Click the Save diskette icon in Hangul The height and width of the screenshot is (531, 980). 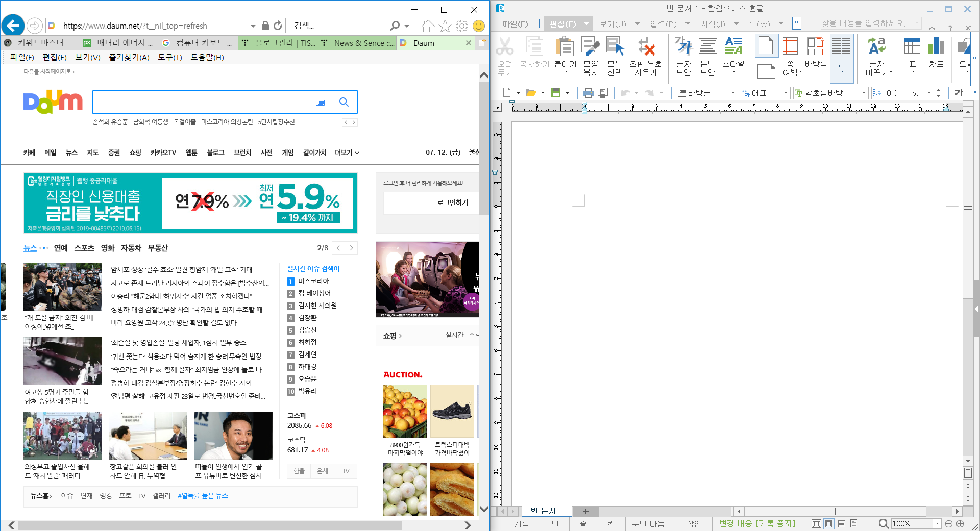coord(556,93)
